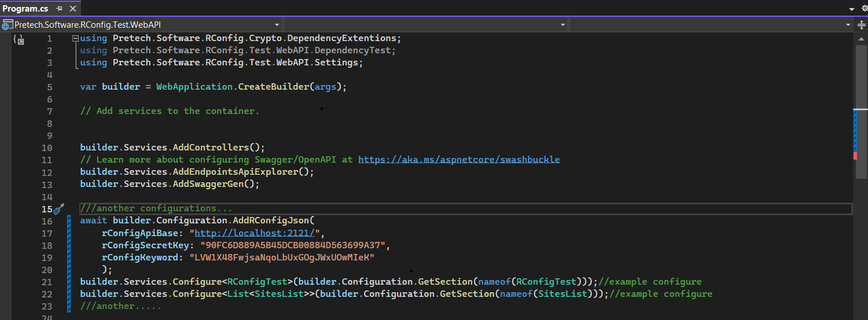The height and width of the screenshot is (320, 868).
Task: Click the args parameter in line 5
Action: click(x=326, y=87)
